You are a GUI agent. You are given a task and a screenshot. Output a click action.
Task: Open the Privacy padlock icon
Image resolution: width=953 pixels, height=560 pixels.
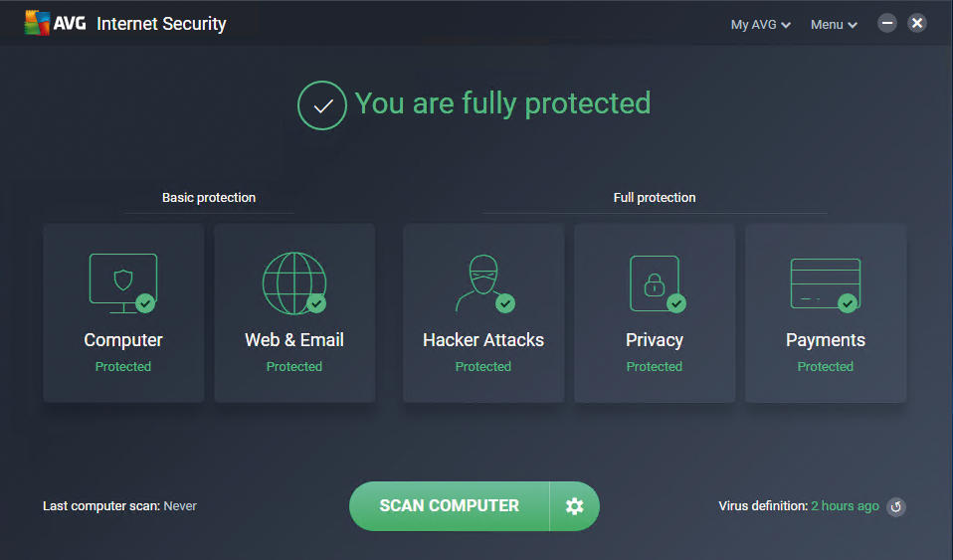pyautogui.click(x=657, y=283)
